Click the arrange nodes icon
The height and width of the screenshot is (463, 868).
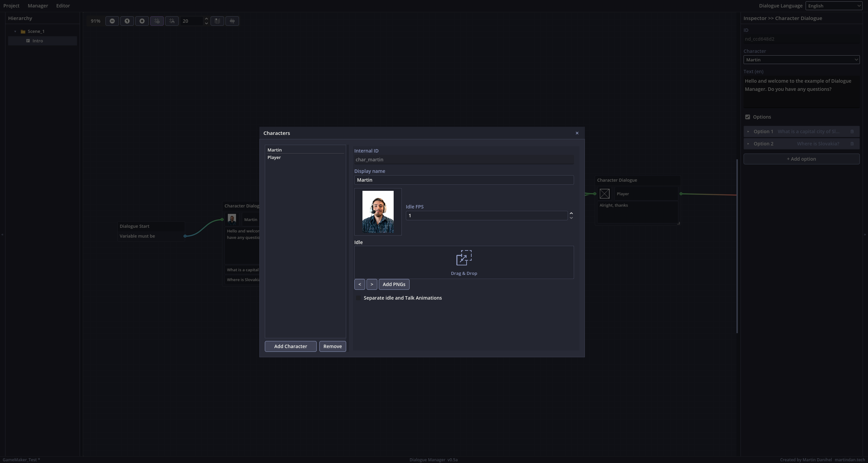pos(232,21)
